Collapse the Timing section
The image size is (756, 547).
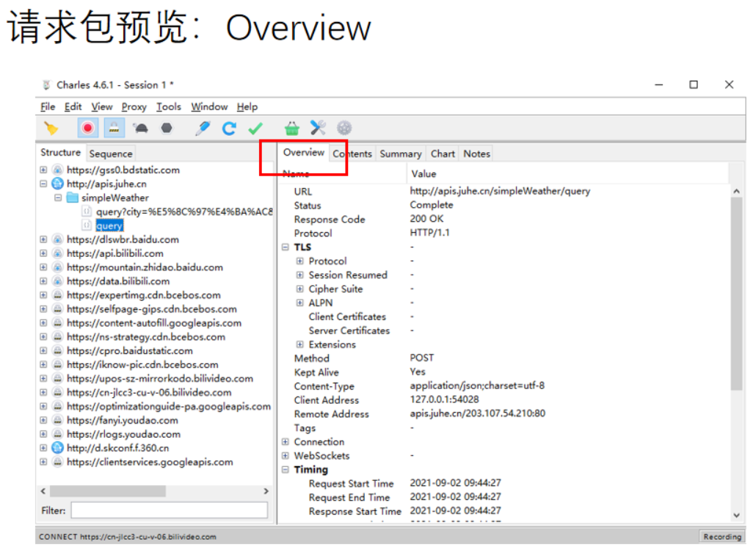tap(285, 470)
